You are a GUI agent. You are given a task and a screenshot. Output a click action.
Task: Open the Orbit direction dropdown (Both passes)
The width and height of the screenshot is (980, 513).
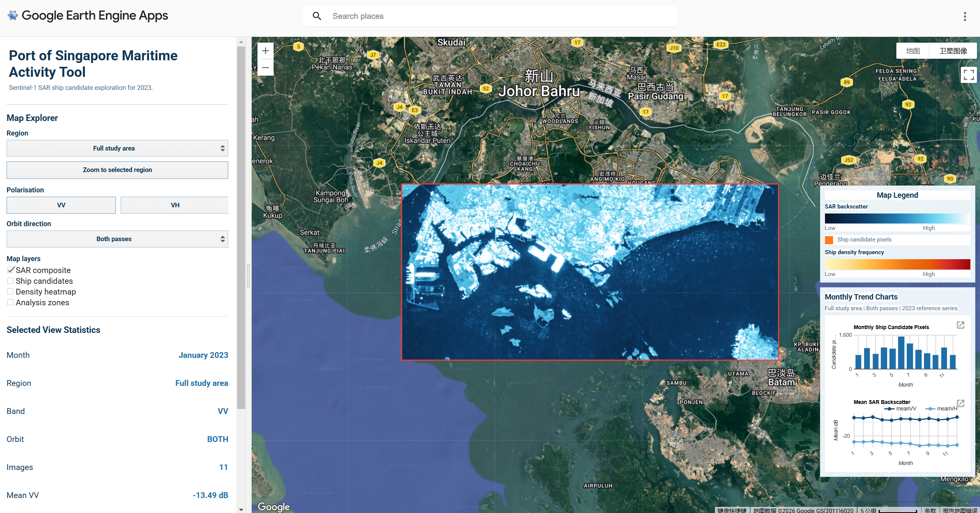click(117, 239)
